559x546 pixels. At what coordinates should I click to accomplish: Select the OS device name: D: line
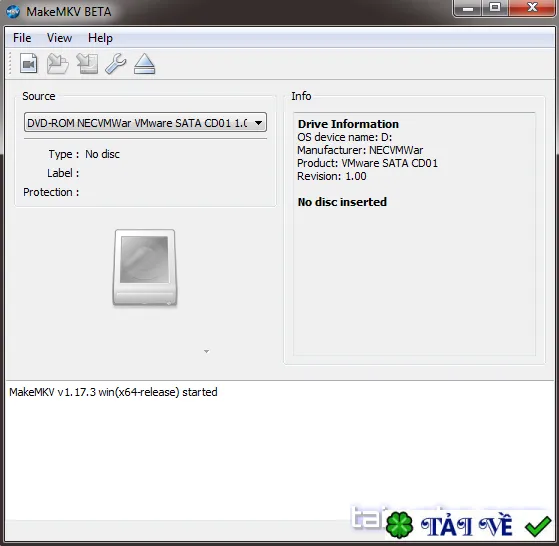tap(344, 137)
